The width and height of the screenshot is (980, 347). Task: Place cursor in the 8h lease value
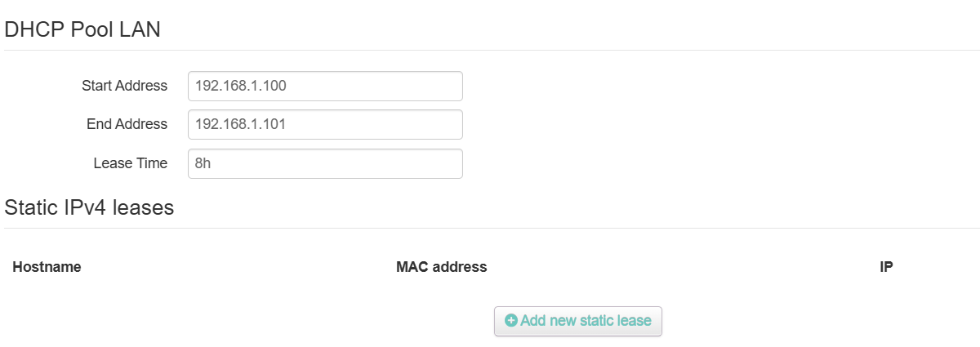(x=203, y=163)
